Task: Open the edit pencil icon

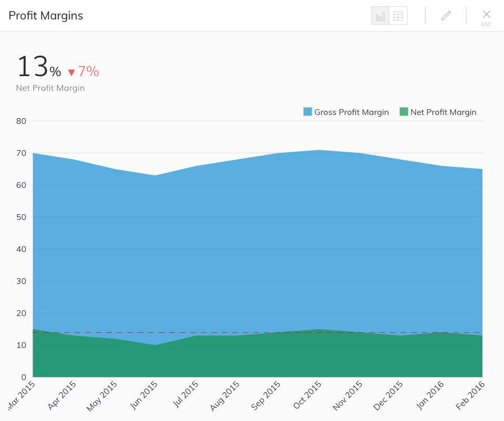Action: pyautogui.click(x=446, y=15)
